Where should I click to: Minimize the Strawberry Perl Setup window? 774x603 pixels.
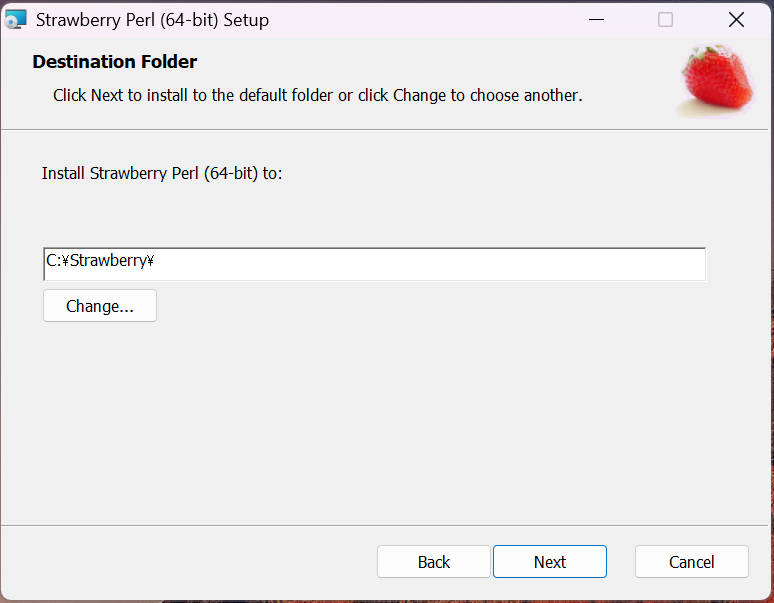pos(596,19)
